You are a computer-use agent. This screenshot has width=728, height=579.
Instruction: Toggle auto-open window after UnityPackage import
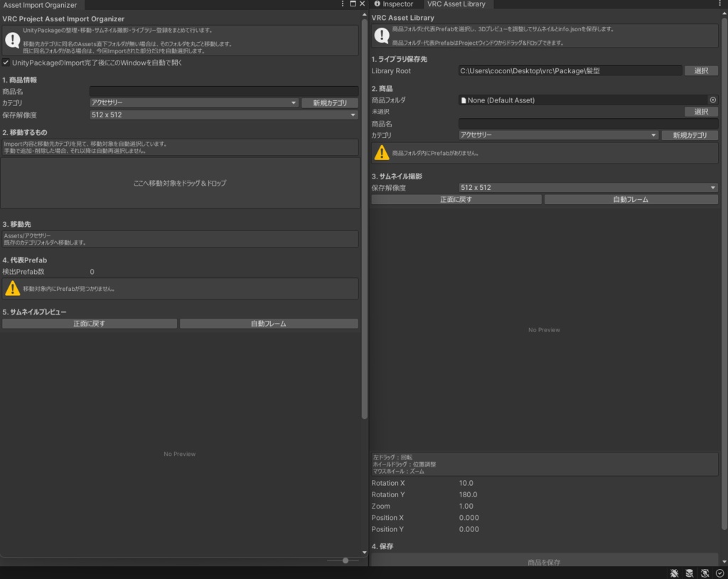tap(6, 63)
